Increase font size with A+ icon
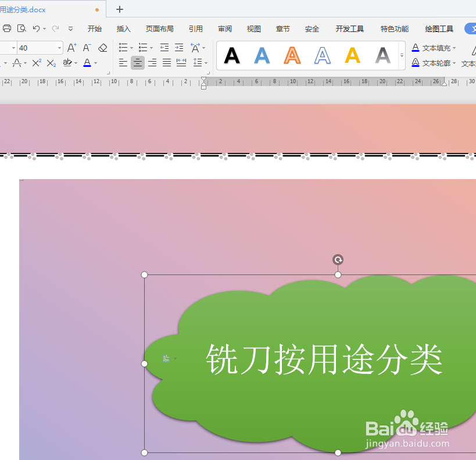 72,48
